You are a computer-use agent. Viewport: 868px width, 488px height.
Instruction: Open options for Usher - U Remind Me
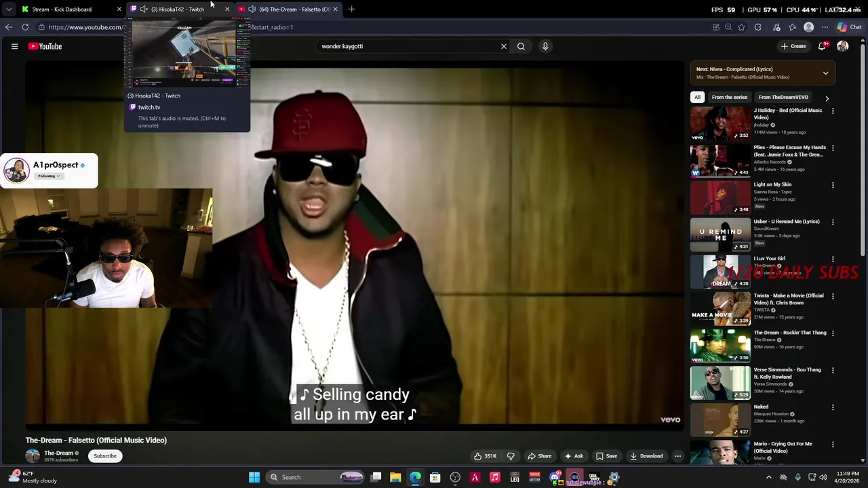(x=833, y=222)
